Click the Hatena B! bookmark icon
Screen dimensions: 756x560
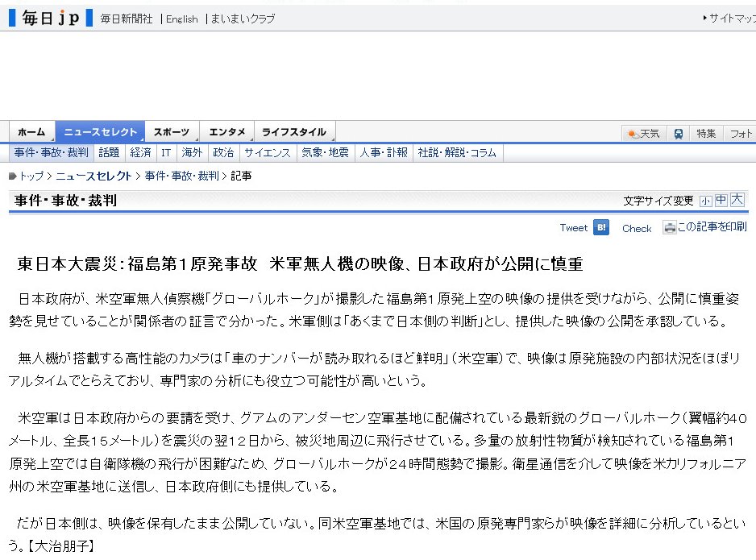(601, 227)
